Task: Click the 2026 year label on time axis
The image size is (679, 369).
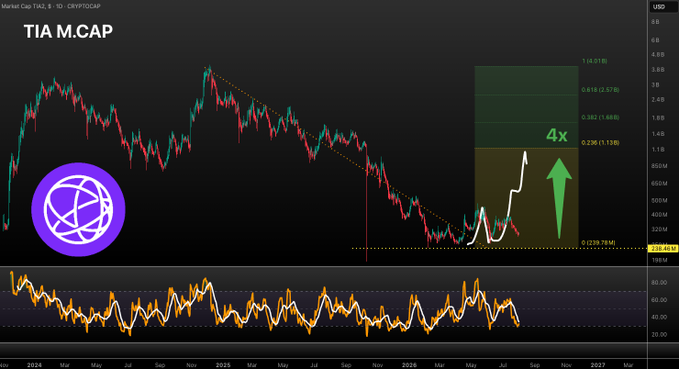Action: tap(409, 365)
